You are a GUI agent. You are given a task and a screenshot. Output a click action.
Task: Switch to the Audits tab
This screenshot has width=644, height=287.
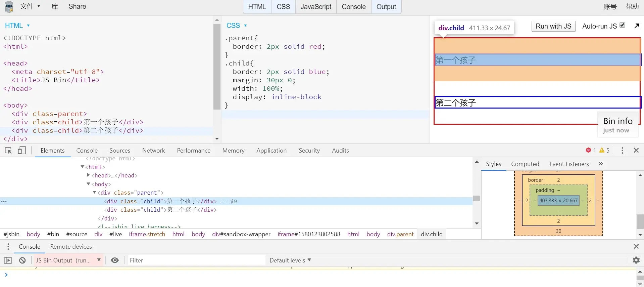(x=340, y=151)
